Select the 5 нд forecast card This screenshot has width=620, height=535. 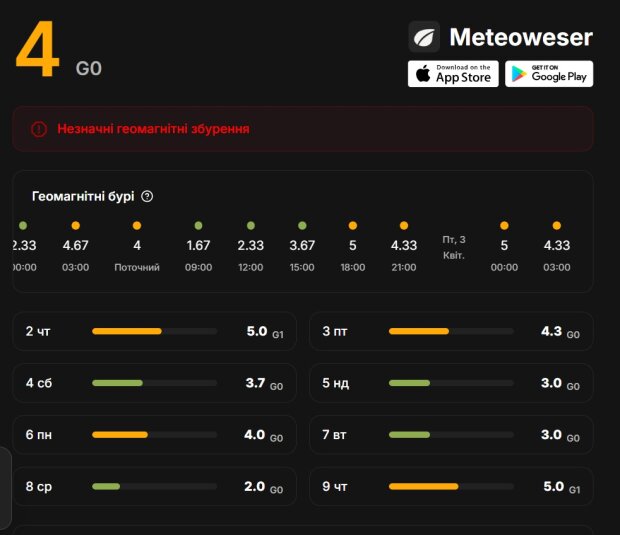click(x=450, y=383)
